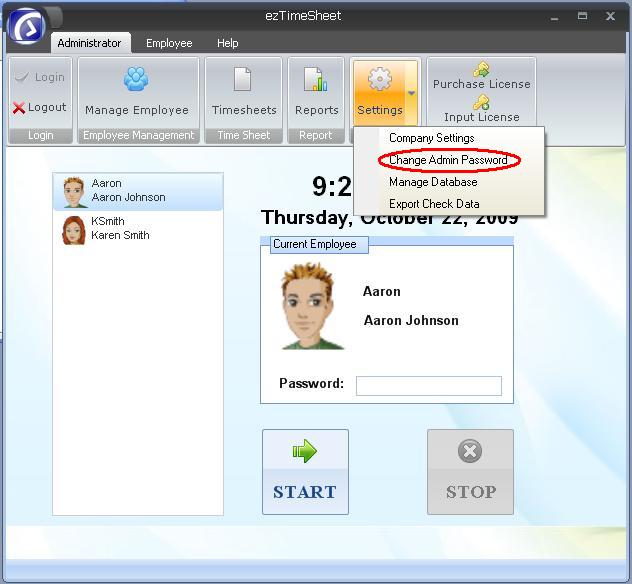
Task: Choose Change Admin Password menu entry
Action: point(448,160)
